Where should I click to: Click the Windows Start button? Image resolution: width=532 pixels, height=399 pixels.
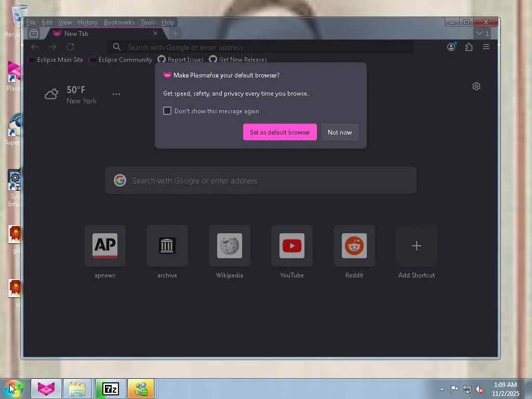pos(14,389)
